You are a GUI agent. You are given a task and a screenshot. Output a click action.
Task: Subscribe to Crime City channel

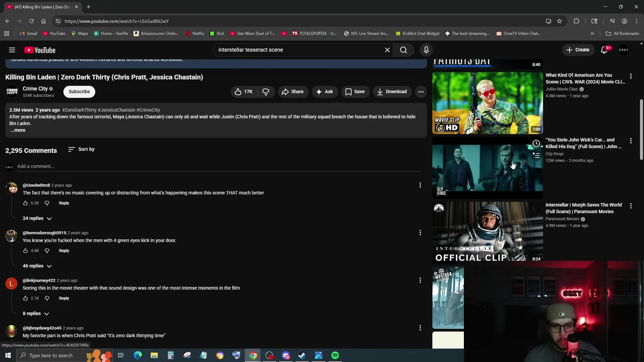pos(79,92)
